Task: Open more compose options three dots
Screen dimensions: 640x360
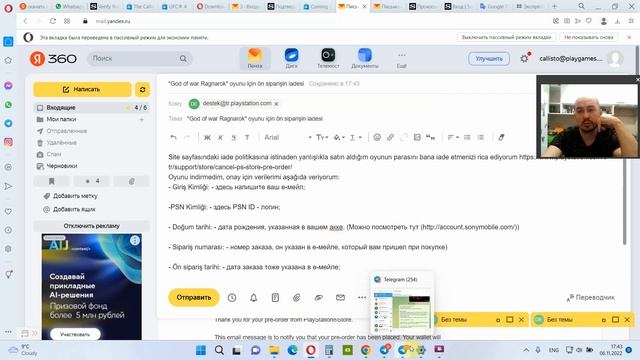Action: click(362, 298)
